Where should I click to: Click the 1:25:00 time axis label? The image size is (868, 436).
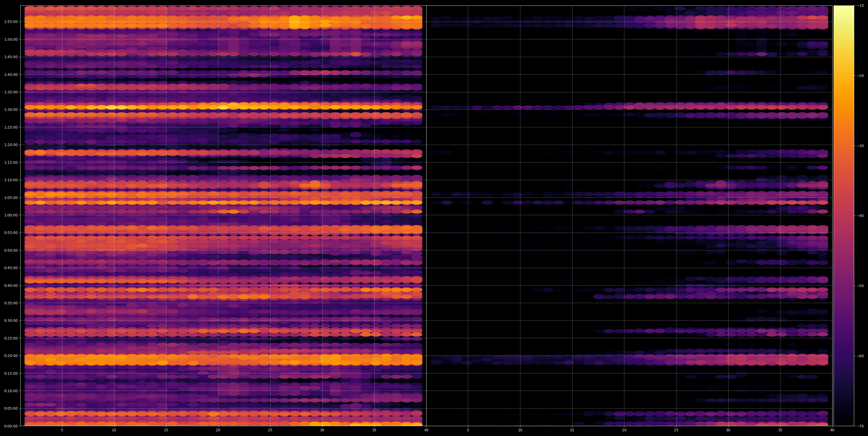[11, 127]
